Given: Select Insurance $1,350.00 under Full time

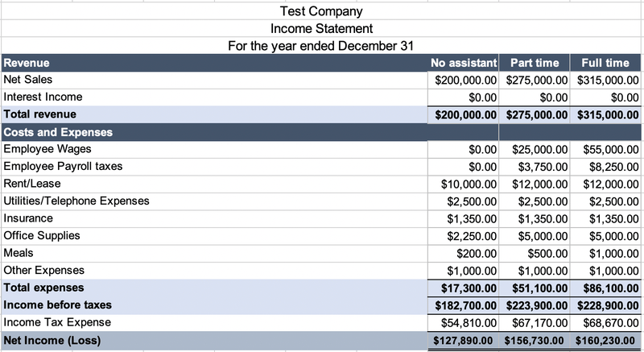Looking at the screenshot, I should point(605,218).
